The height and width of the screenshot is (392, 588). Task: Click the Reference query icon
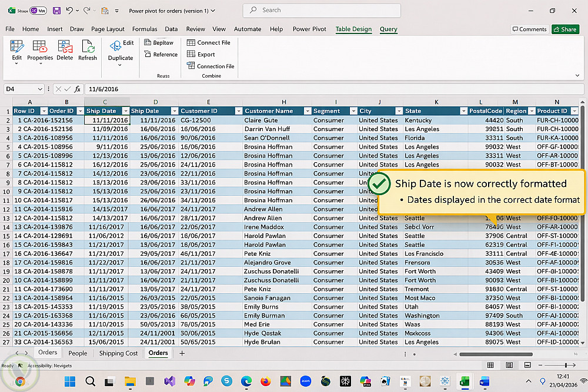[x=148, y=55]
